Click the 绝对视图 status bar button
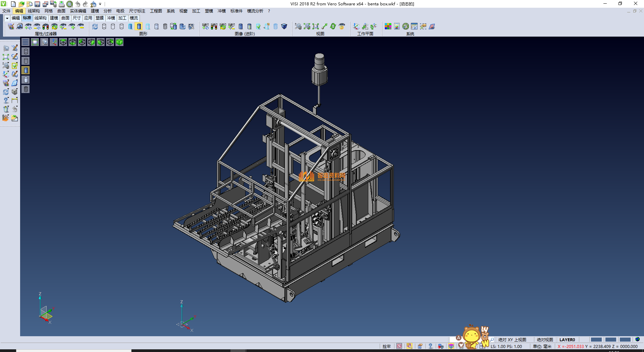The image size is (644, 352). point(545,340)
